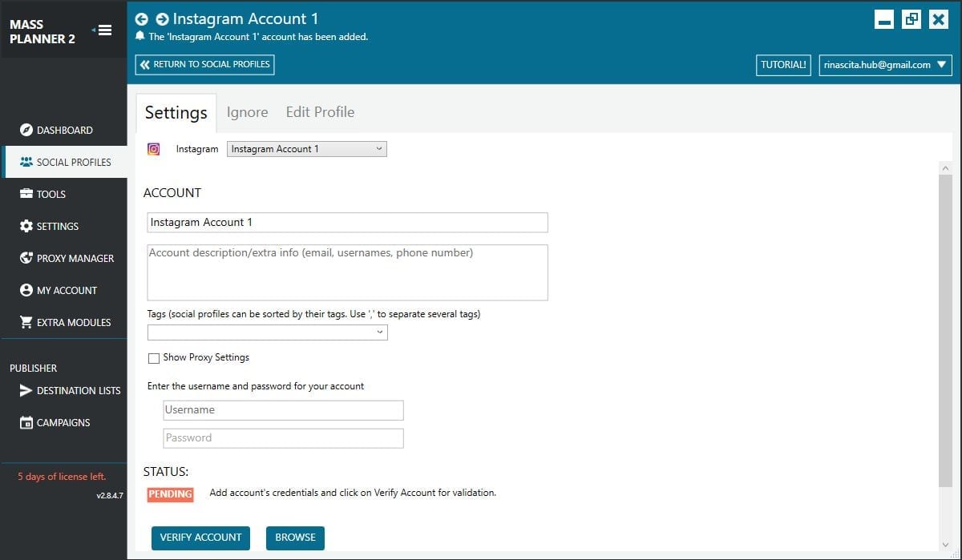Screen dimensions: 962x560
Task: Click the Social Profiles people icon
Action: click(x=26, y=162)
